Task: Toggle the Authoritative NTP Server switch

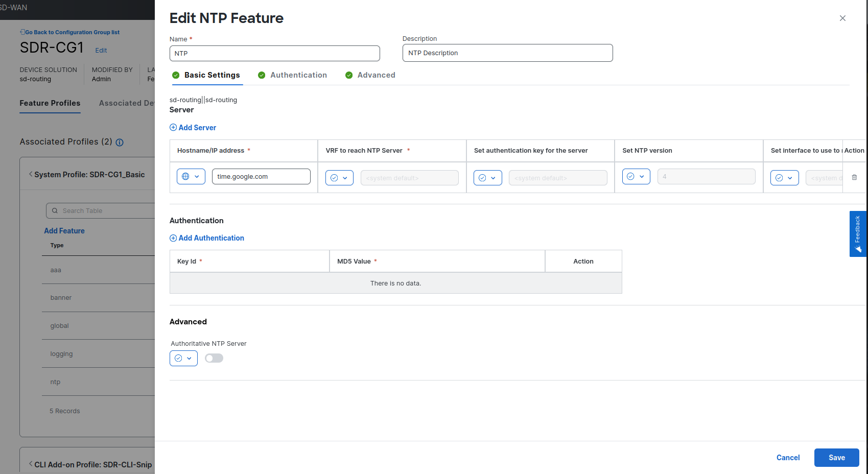Action: click(214, 358)
